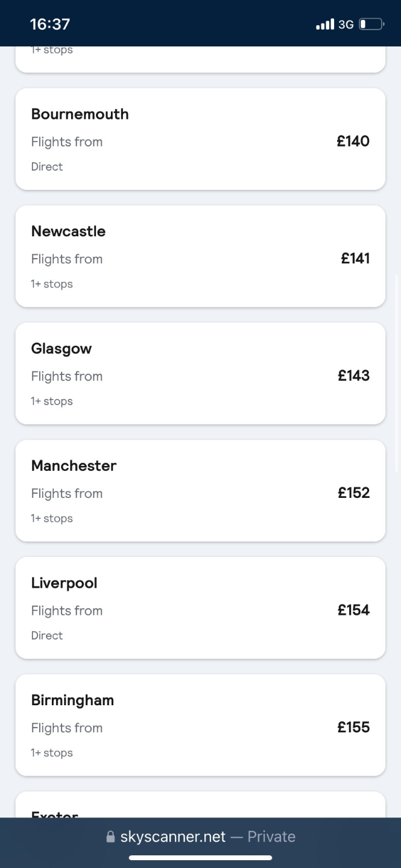Tap the £152 Manchester price

(353, 493)
